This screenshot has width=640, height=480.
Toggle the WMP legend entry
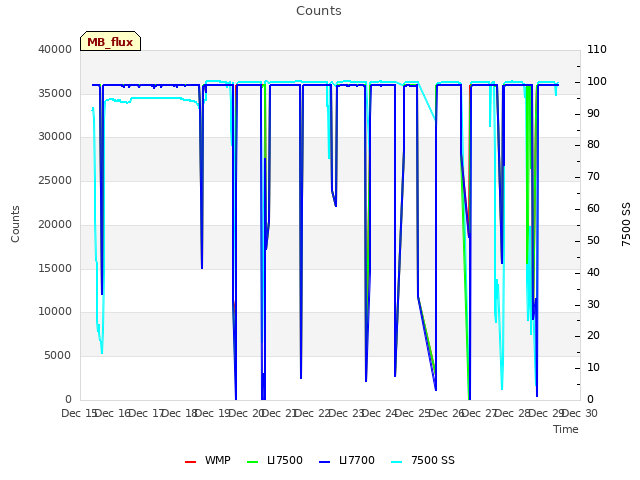pos(207,460)
